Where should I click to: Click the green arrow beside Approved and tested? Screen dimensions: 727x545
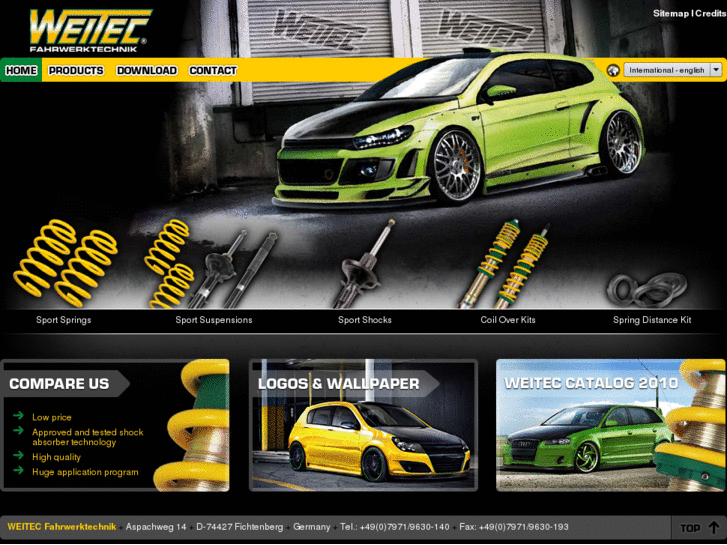(x=19, y=430)
